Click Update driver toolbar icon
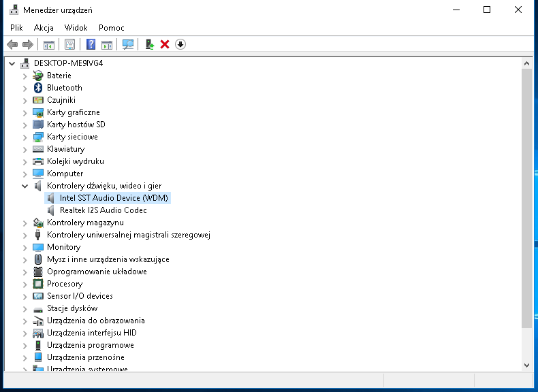538x392 pixels. coord(150,44)
